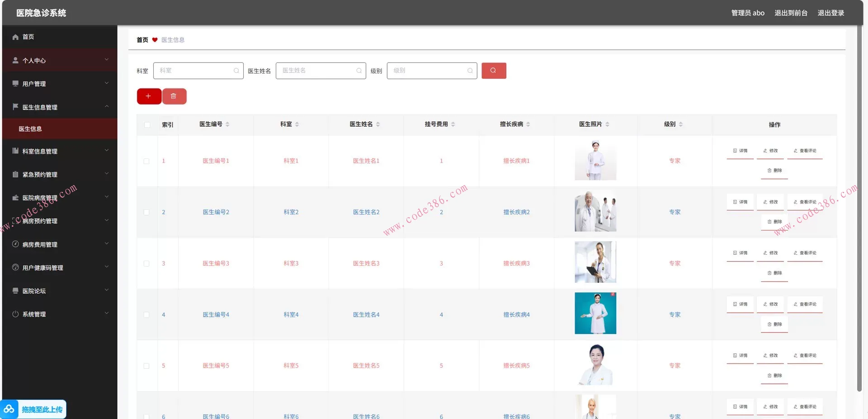Check the checkbox for row 1
This screenshot has width=868, height=419.
[146, 161]
